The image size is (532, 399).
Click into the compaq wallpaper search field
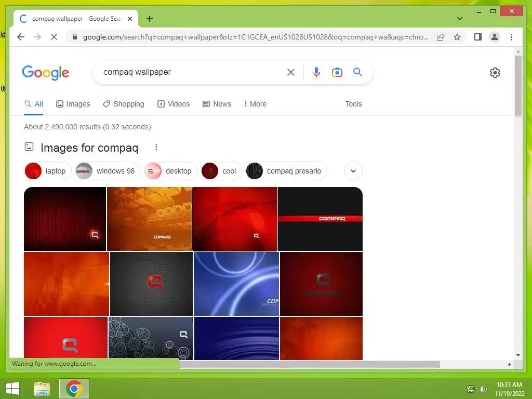click(x=192, y=72)
